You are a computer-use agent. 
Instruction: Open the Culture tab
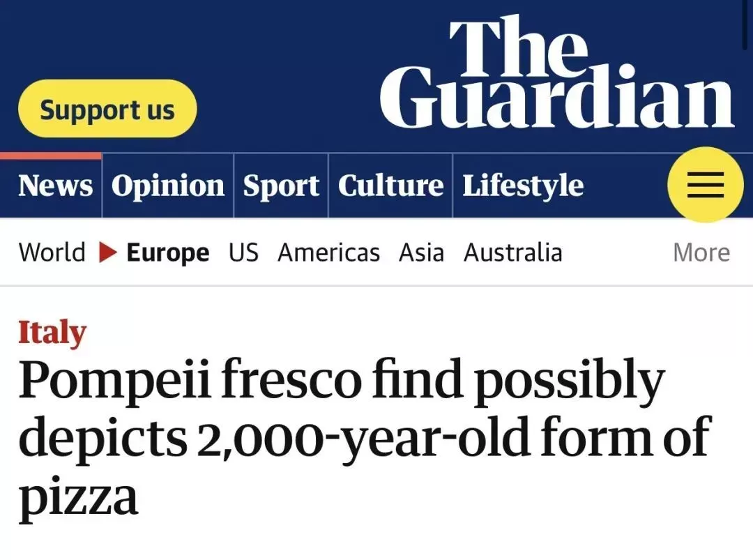[390, 186]
